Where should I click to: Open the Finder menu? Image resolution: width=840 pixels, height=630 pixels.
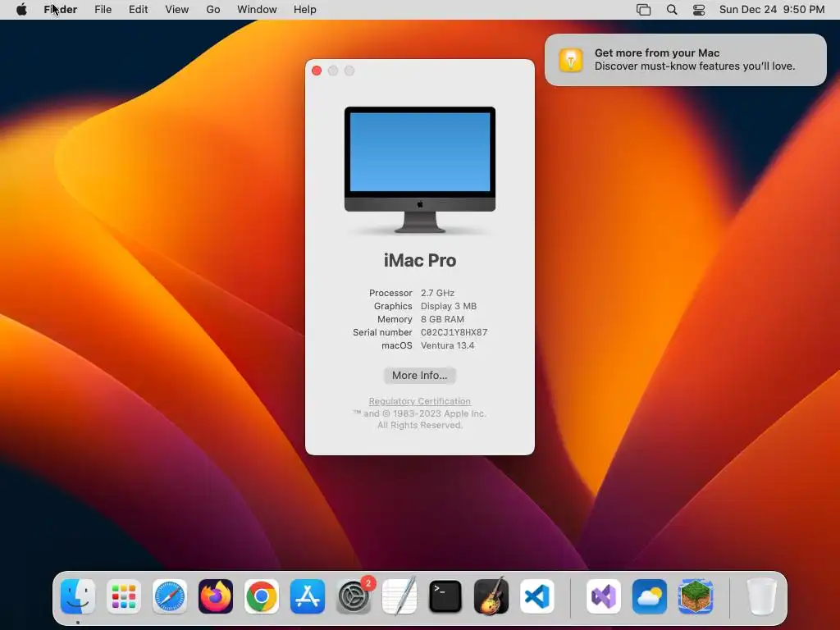(61, 10)
